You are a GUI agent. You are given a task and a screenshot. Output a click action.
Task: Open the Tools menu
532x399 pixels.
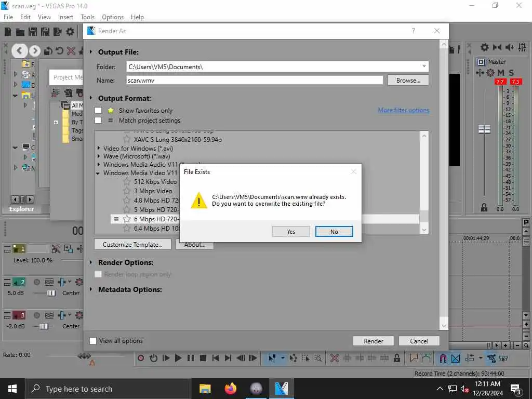pyautogui.click(x=87, y=17)
